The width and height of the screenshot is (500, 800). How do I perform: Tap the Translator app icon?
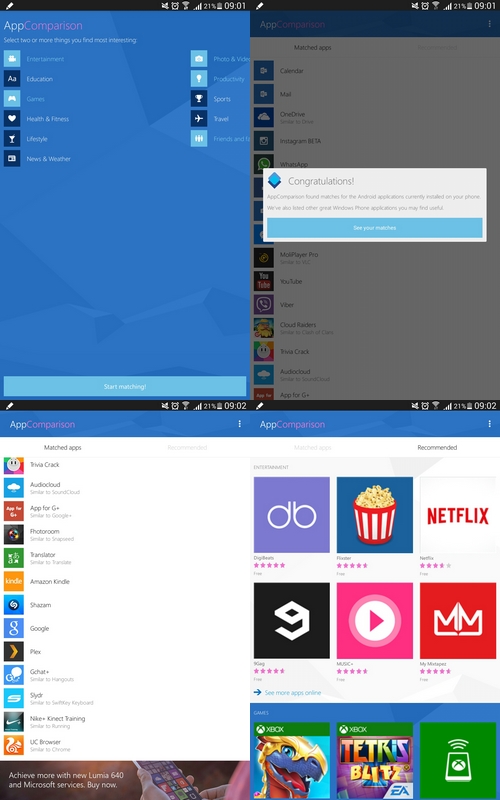coord(14,558)
